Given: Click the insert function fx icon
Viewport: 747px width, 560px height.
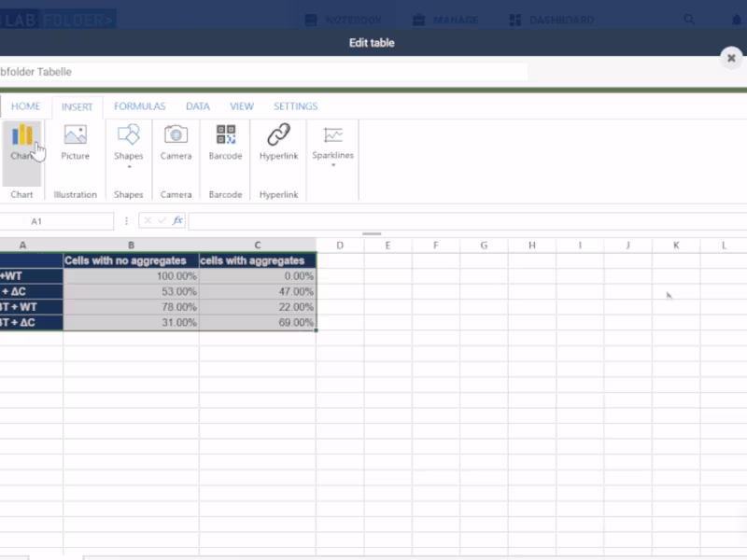Looking at the screenshot, I should click(x=177, y=220).
